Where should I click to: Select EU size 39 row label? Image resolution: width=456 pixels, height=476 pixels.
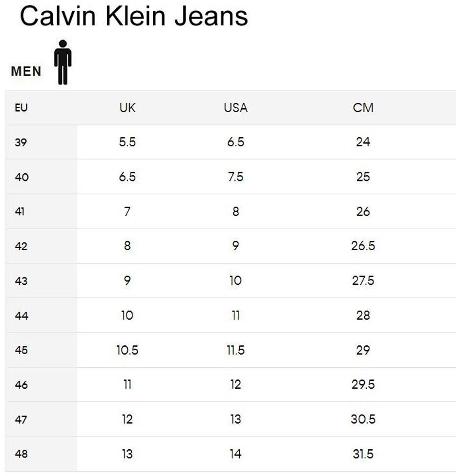pos(21,142)
